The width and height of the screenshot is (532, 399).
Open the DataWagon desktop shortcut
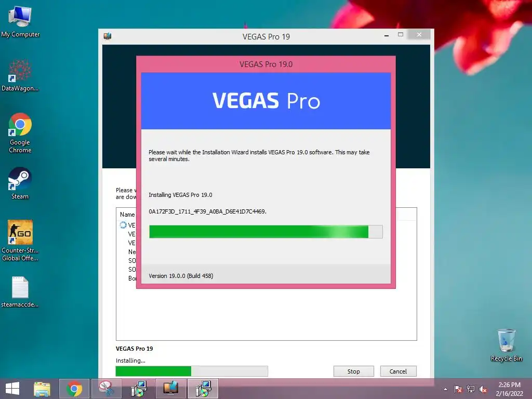(20, 75)
